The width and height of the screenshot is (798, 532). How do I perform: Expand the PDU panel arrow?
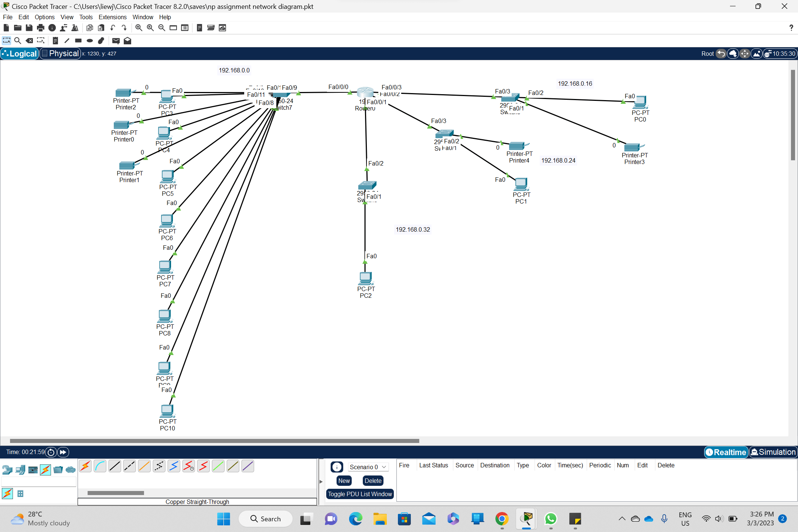(x=321, y=481)
